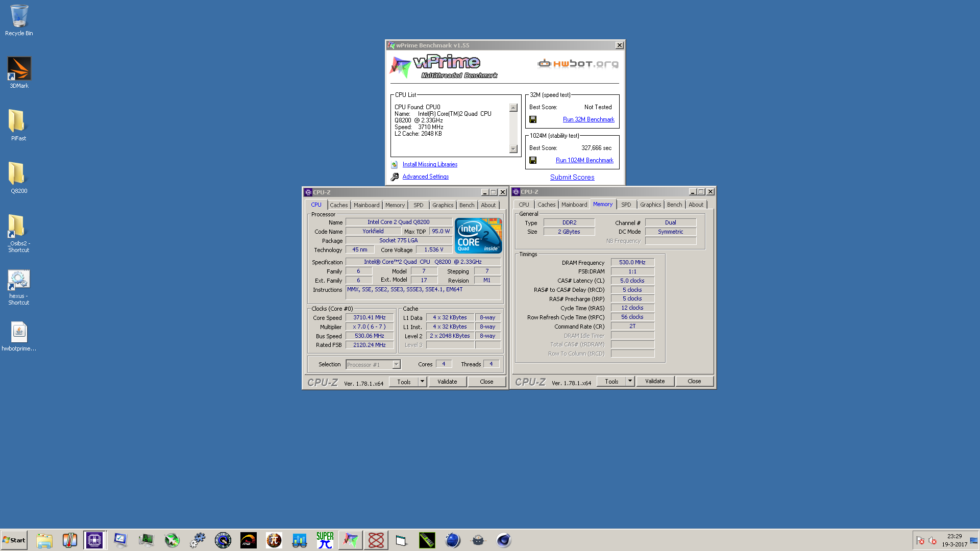Viewport: 980px width, 551px height.
Task: Open the thermometer temperature app in taskbar
Action: (x=69, y=540)
